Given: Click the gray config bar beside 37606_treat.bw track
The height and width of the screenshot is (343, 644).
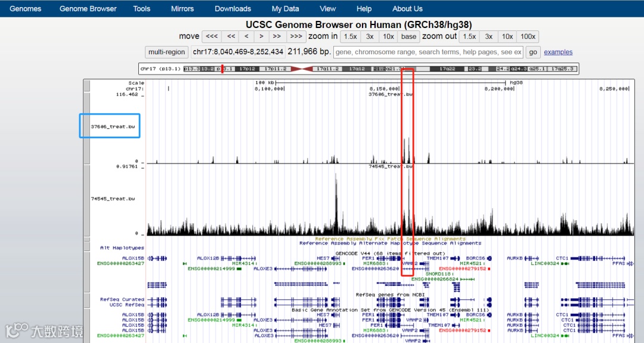Looking at the screenshot, I should (x=86, y=128).
